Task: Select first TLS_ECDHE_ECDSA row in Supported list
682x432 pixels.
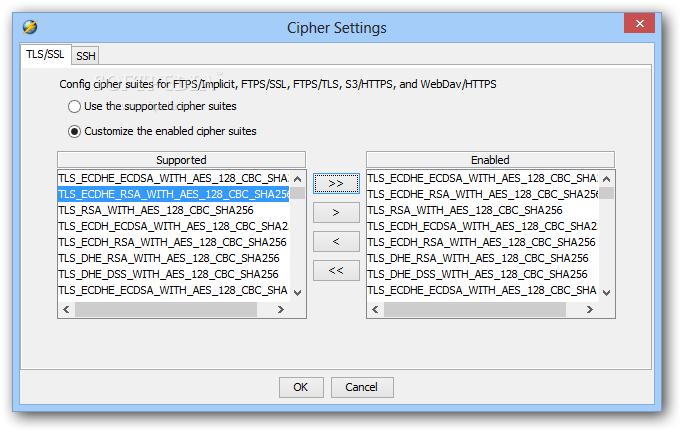Action: pos(174,178)
